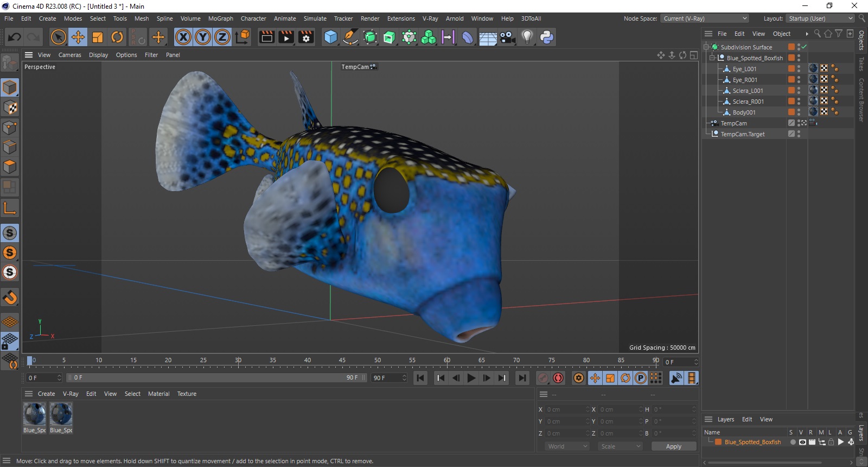
Task: Click the Body001 layer color swatch
Action: click(x=792, y=112)
